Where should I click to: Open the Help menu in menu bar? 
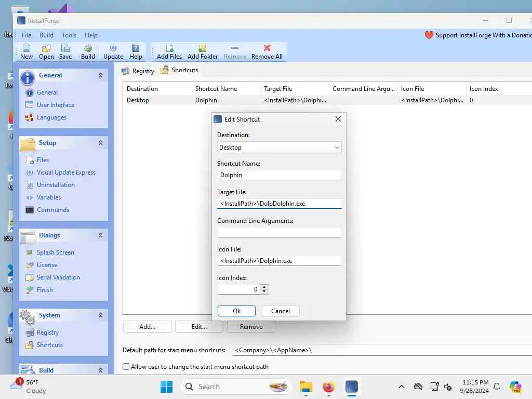(x=91, y=35)
